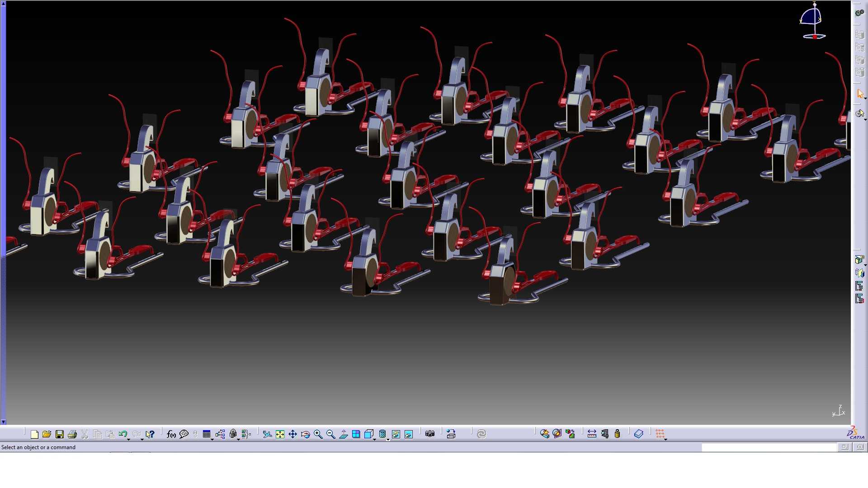868x488 pixels.
Task: Toggle Hide/Show icon
Action: 396,434
